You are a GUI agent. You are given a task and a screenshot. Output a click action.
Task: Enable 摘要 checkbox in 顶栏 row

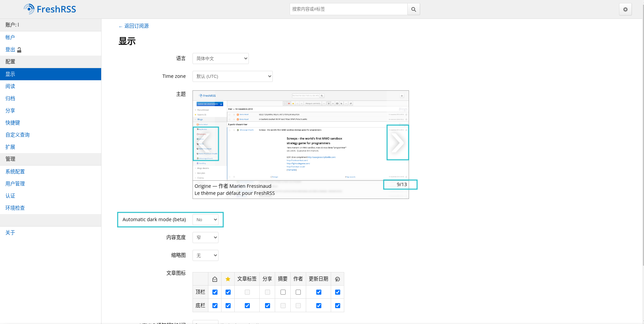[283, 292]
